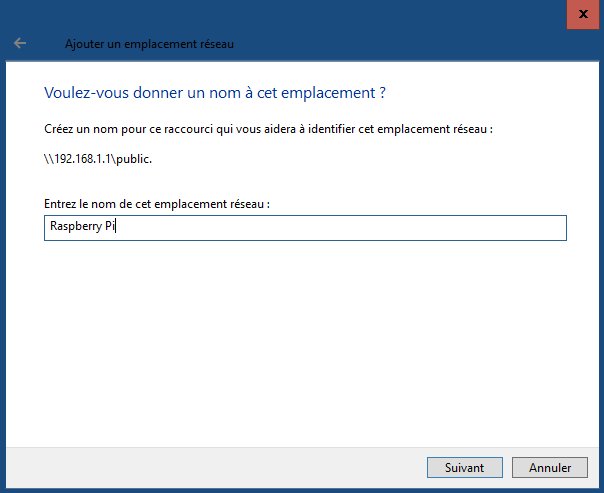Go back using the arrow icon
This screenshot has width=604, height=493.
click(x=20, y=43)
